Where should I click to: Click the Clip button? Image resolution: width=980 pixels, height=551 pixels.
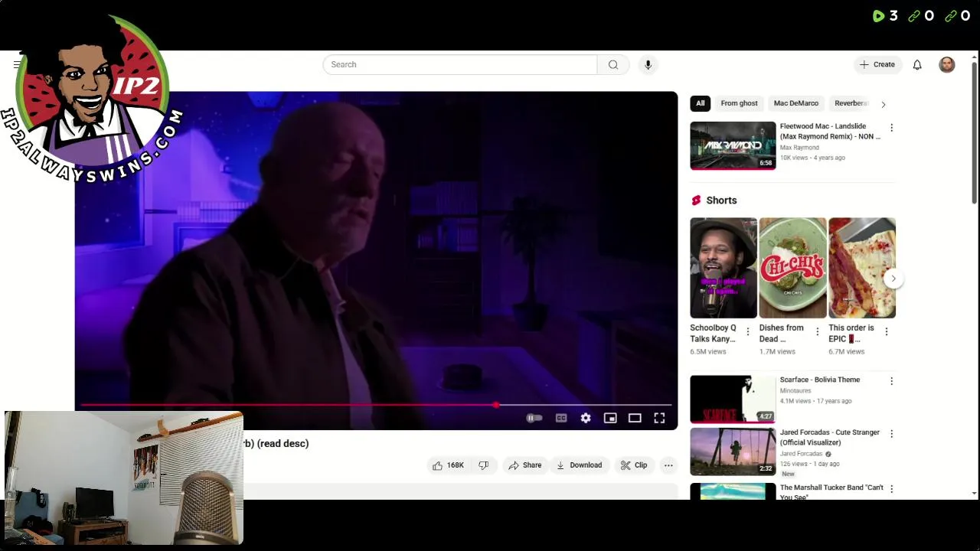tap(634, 465)
